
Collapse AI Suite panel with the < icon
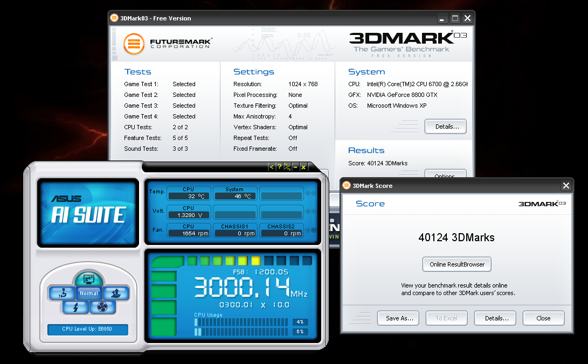coord(272,167)
